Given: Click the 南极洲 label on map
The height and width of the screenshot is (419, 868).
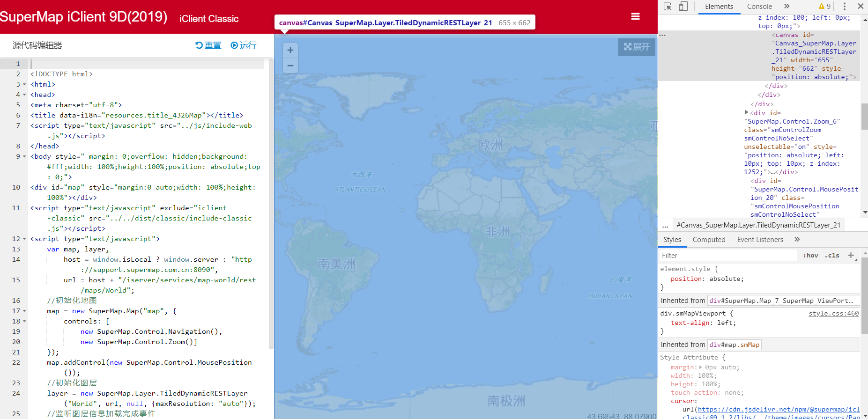Looking at the screenshot, I should tap(506, 401).
